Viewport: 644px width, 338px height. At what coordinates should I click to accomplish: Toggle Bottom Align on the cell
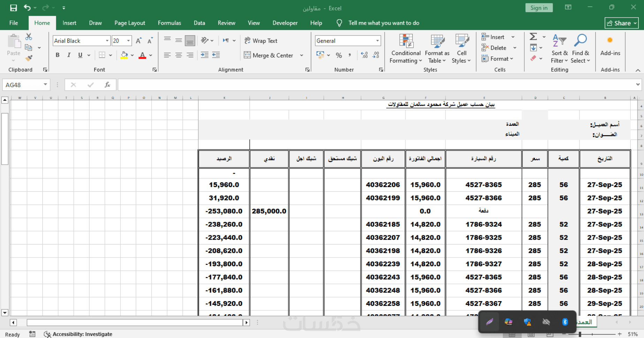pos(190,40)
